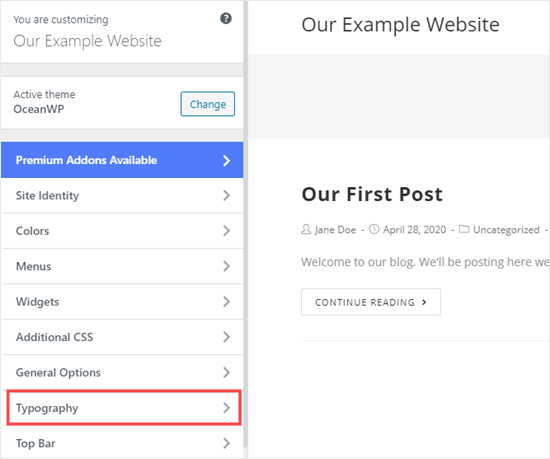
Task: Click the Our Example Website header title
Action: pos(400,25)
